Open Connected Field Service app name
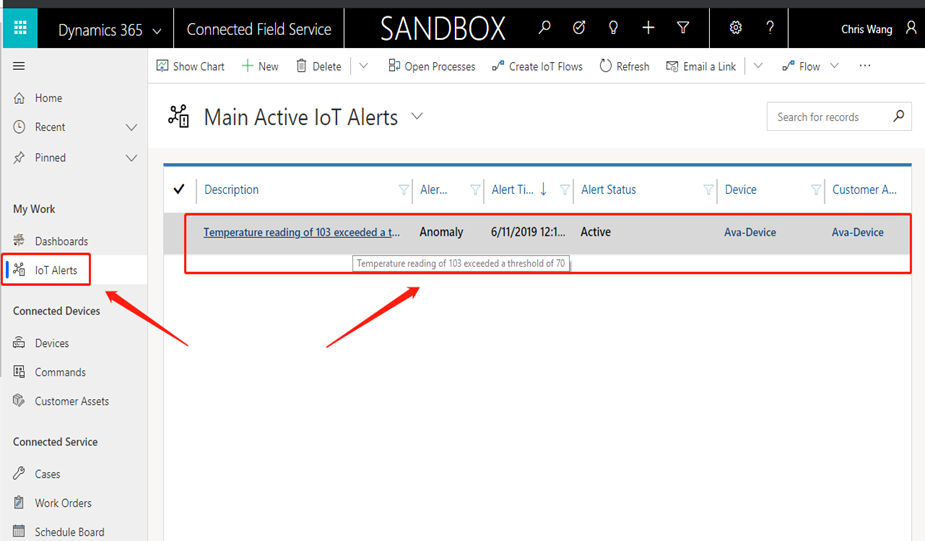925x541 pixels. pyautogui.click(x=259, y=29)
